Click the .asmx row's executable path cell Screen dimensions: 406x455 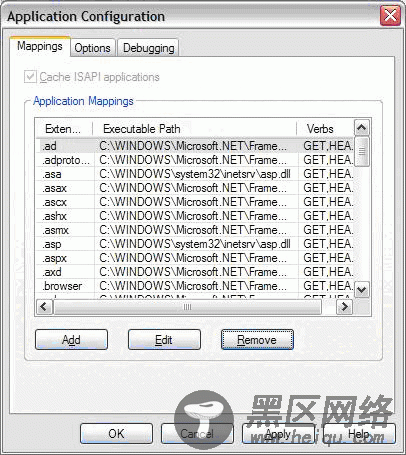click(x=193, y=230)
